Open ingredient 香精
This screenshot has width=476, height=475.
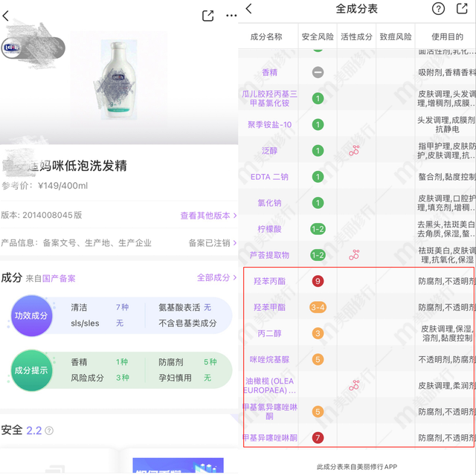(269, 73)
